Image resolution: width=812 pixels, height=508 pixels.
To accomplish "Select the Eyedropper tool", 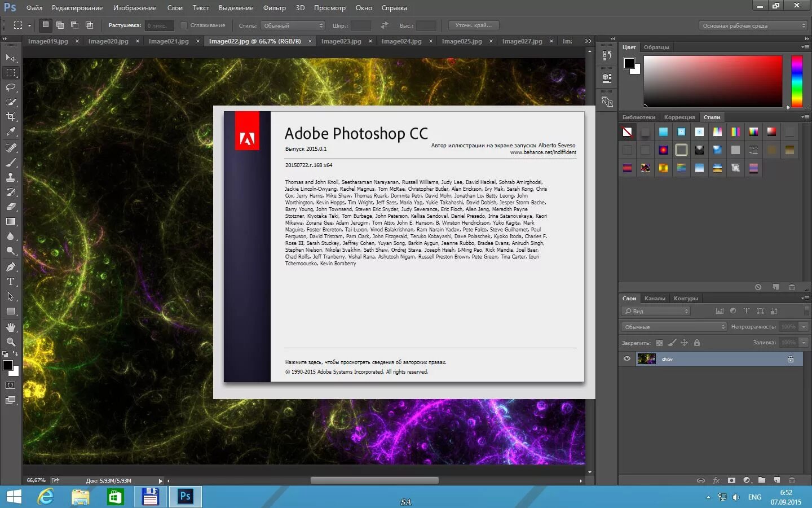I will [11, 132].
